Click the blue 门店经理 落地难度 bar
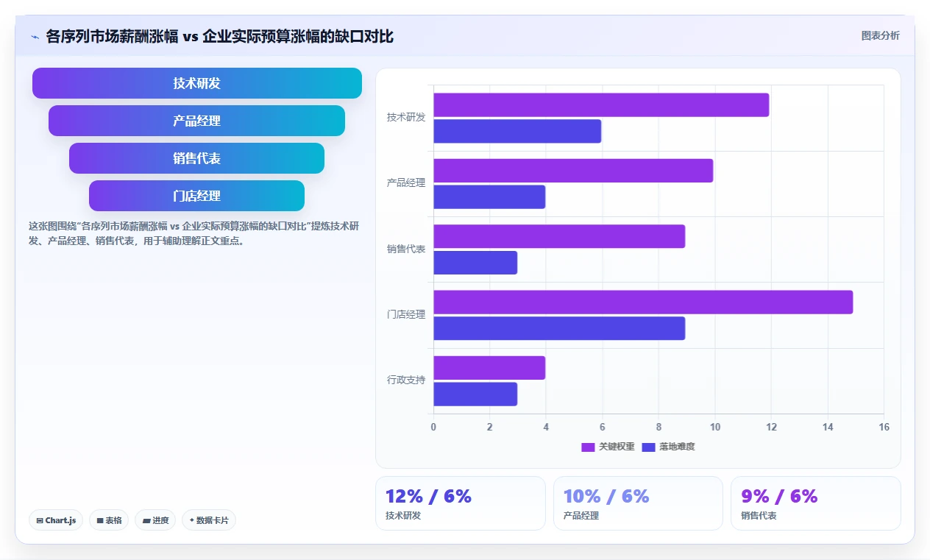The image size is (930, 560). 559,328
